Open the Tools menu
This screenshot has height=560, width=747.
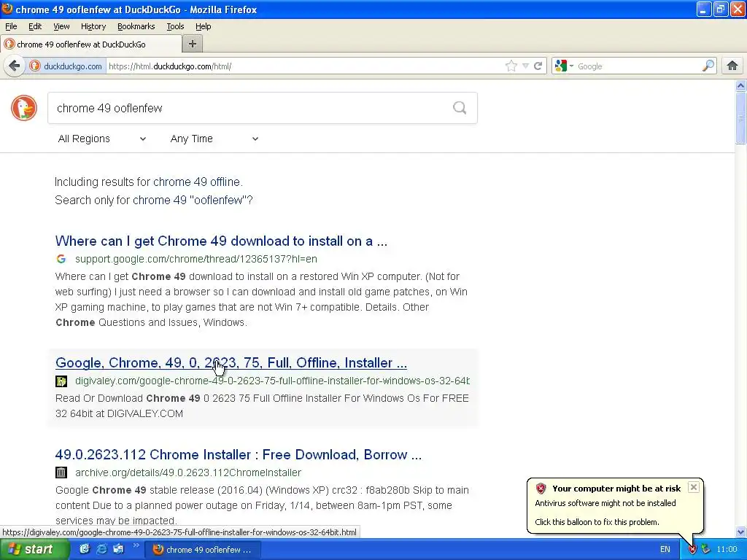point(175,26)
